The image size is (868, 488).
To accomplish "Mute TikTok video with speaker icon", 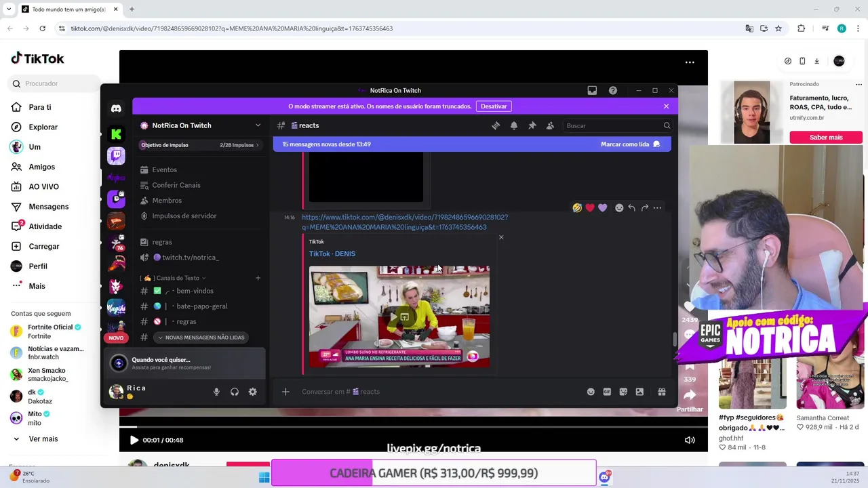I will (690, 440).
